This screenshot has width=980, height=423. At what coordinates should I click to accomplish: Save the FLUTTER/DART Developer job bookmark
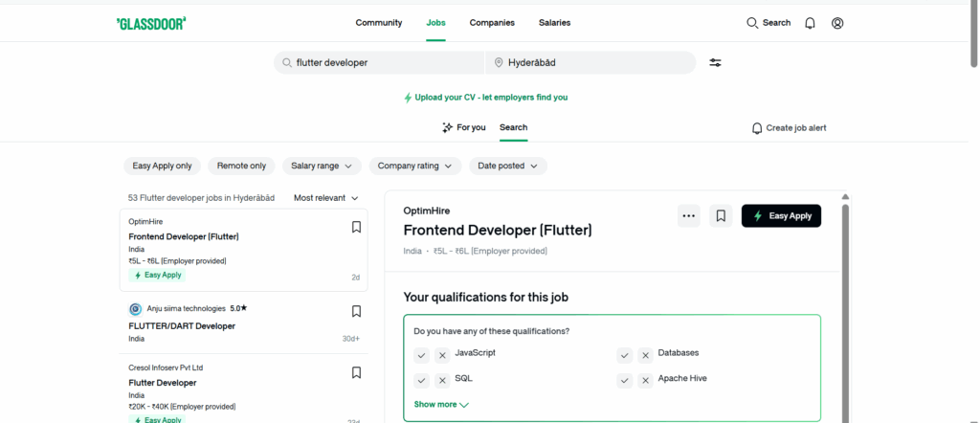pos(356,311)
